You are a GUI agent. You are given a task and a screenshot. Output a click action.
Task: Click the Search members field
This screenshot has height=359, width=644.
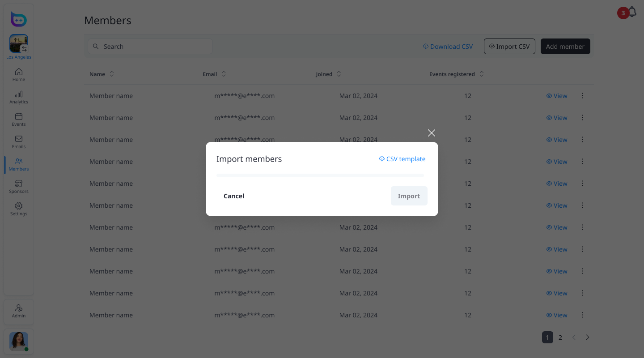(x=150, y=47)
